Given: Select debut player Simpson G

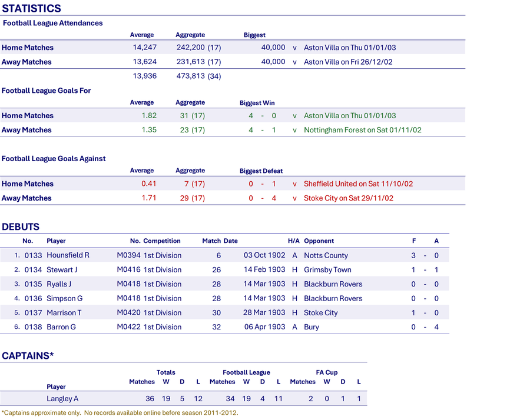Looking at the screenshot, I should coord(65,298).
